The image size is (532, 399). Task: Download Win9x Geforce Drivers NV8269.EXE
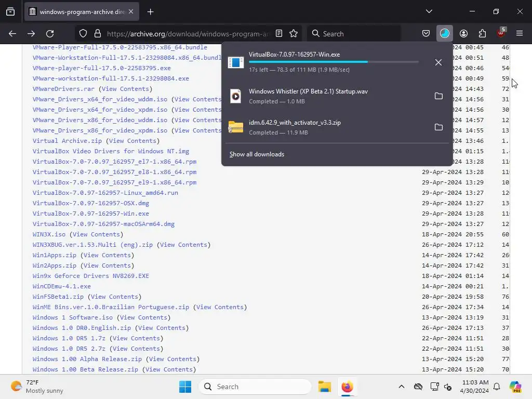tap(90, 276)
